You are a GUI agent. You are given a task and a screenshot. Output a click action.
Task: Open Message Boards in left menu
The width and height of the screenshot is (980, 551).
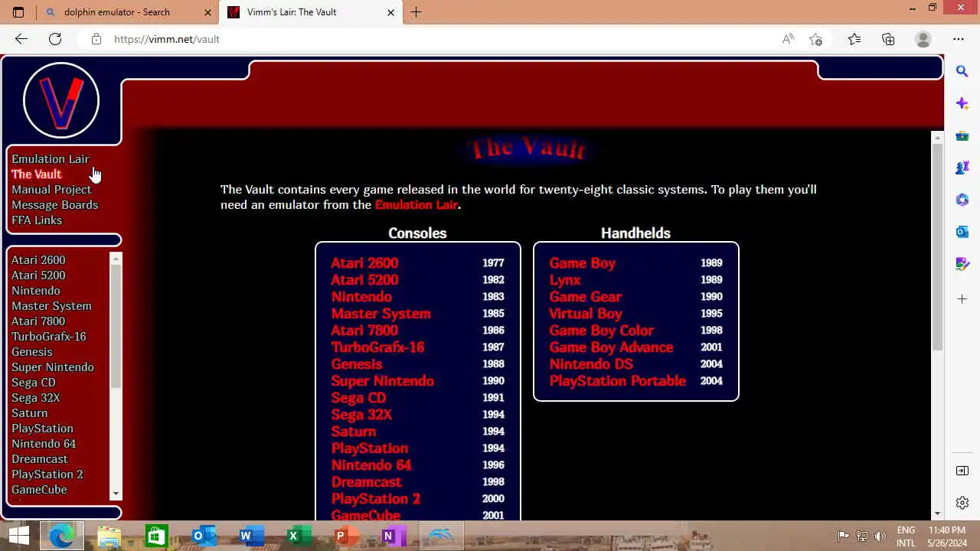(x=54, y=205)
